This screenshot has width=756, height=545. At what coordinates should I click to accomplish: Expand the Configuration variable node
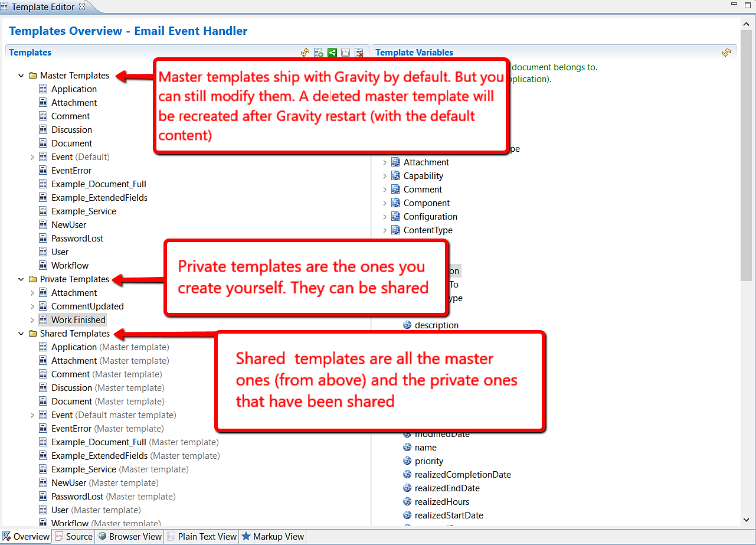[385, 217]
